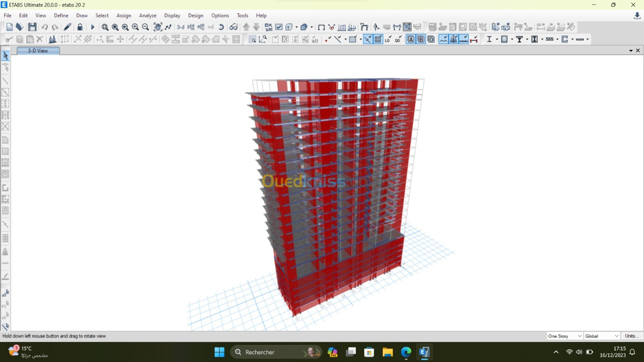Open the Global coordinate system dropdown
The height and width of the screenshot is (362, 644).
[602, 336]
